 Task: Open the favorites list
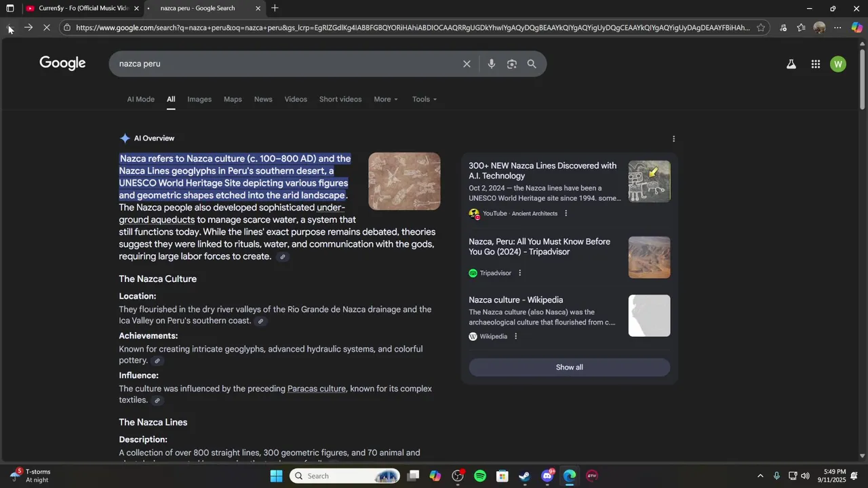801,28
